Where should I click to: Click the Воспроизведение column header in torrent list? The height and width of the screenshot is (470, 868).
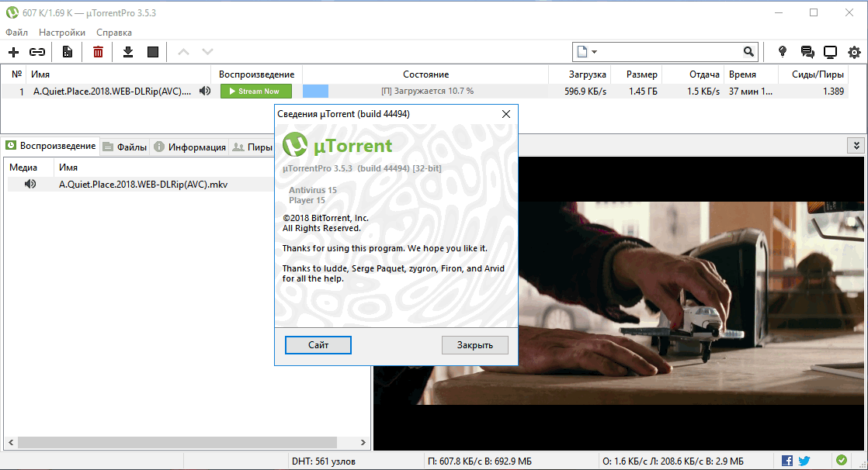pos(256,74)
